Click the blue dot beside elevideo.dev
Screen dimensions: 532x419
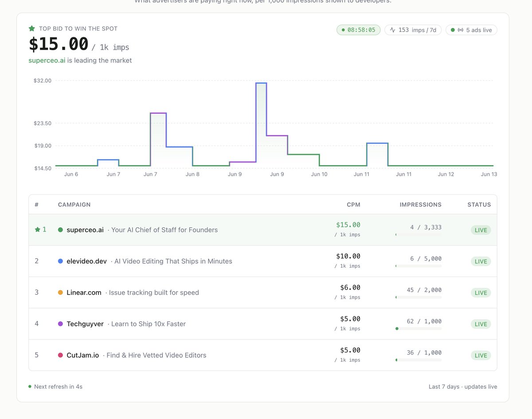click(60, 261)
